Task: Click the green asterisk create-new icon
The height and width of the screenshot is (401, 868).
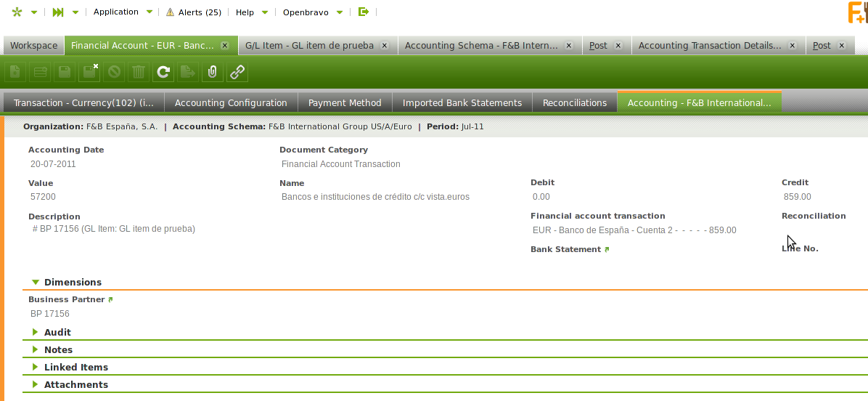Action: pyautogui.click(x=17, y=12)
